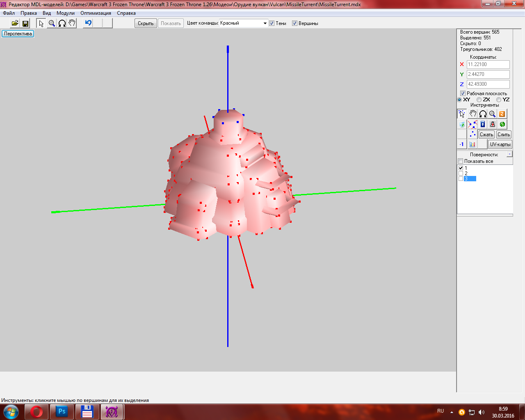Click the save floppy disk icon
This screenshot has width=525, height=420.
pyautogui.click(x=25, y=23)
